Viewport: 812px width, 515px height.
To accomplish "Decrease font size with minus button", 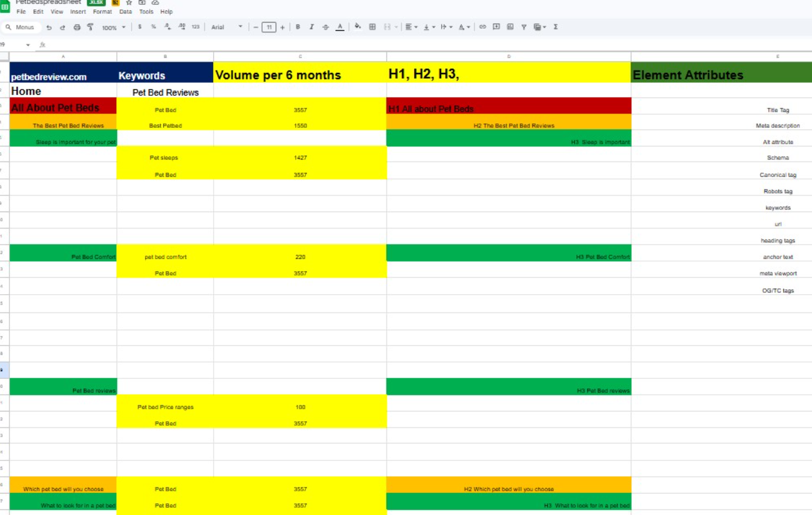I will point(255,27).
